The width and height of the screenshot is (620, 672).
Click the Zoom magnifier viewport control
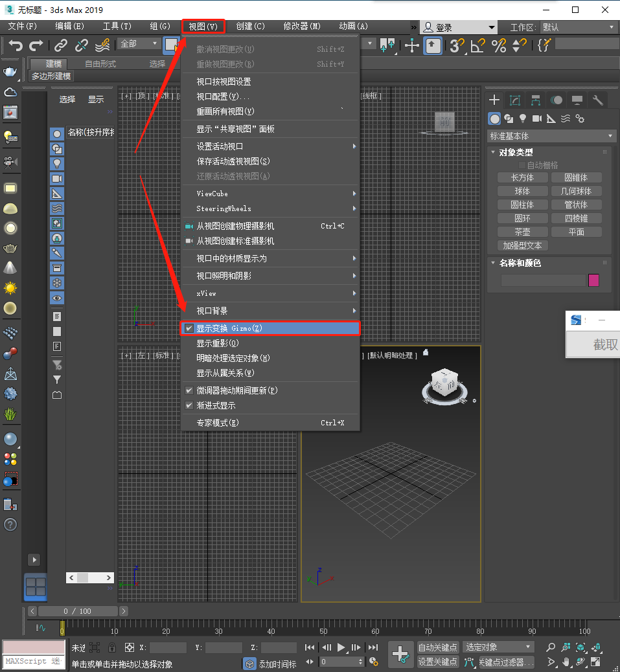pyautogui.click(x=551, y=647)
